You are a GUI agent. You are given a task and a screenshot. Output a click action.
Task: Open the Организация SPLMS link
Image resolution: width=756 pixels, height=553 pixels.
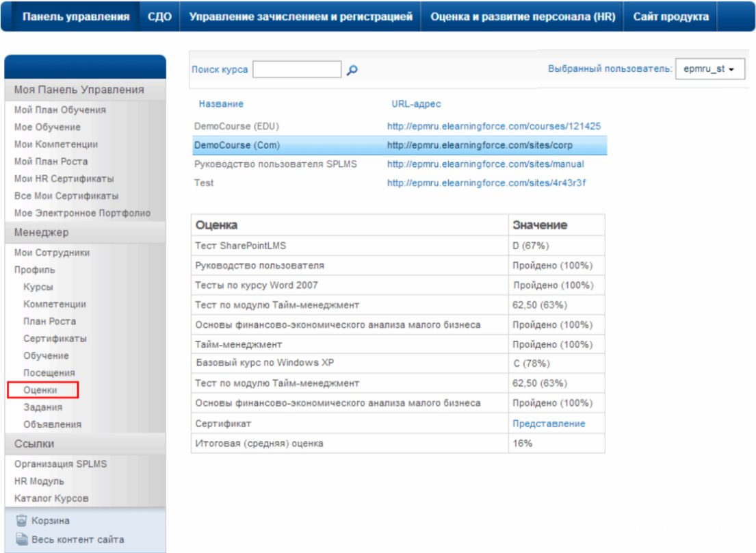click(x=60, y=464)
